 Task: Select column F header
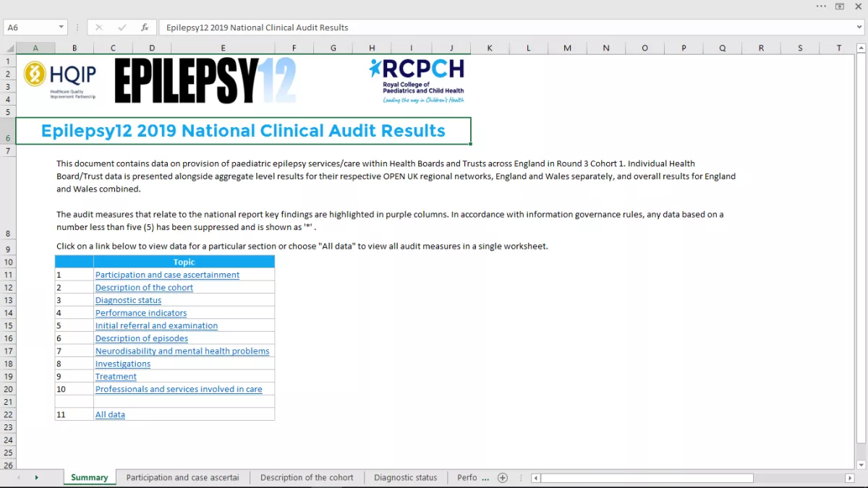[x=294, y=47]
